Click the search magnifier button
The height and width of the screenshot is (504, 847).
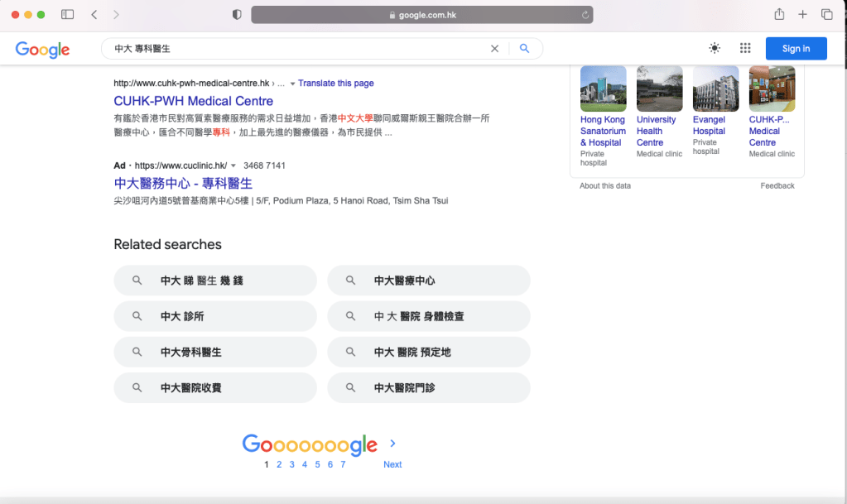tap(524, 49)
